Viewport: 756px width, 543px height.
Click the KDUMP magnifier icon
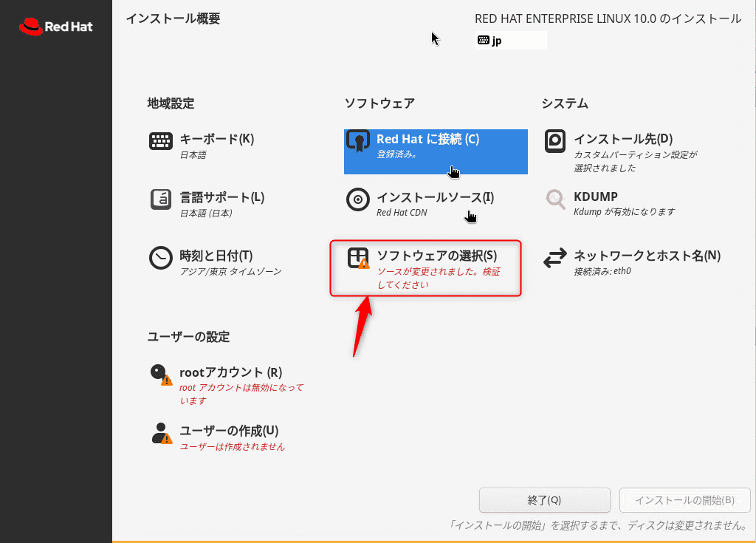(x=555, y=199)
